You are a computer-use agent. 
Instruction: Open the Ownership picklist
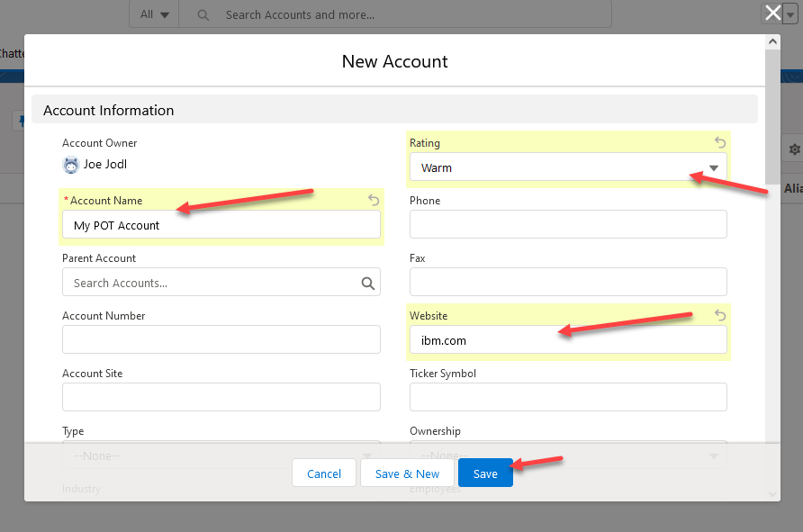click(567, 455)
